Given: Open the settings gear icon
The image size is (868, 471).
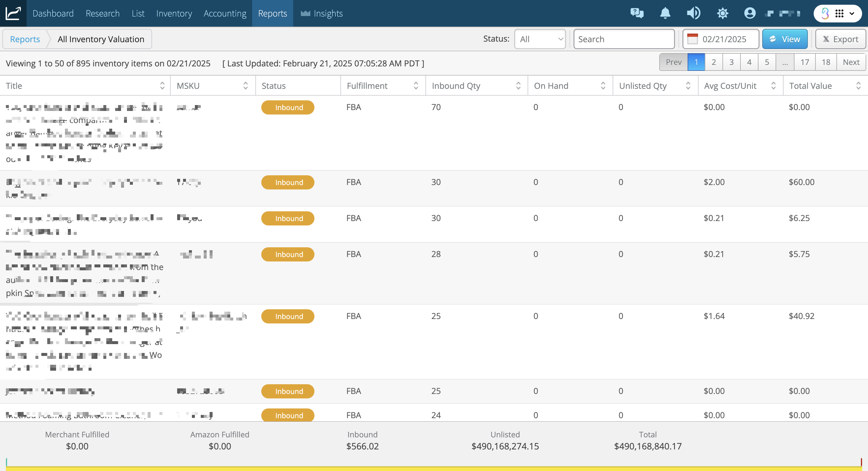Looking at the screenshot, I should click(x=722, y=14).
